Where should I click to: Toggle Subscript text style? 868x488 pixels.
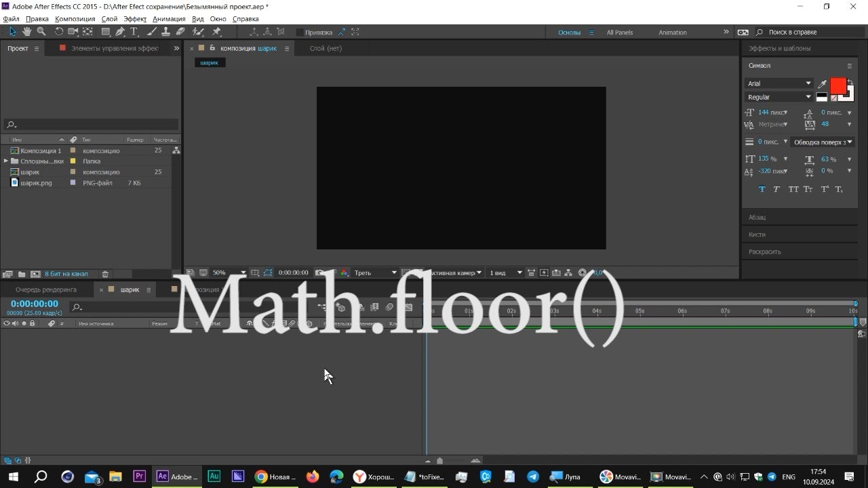(840, 189)
